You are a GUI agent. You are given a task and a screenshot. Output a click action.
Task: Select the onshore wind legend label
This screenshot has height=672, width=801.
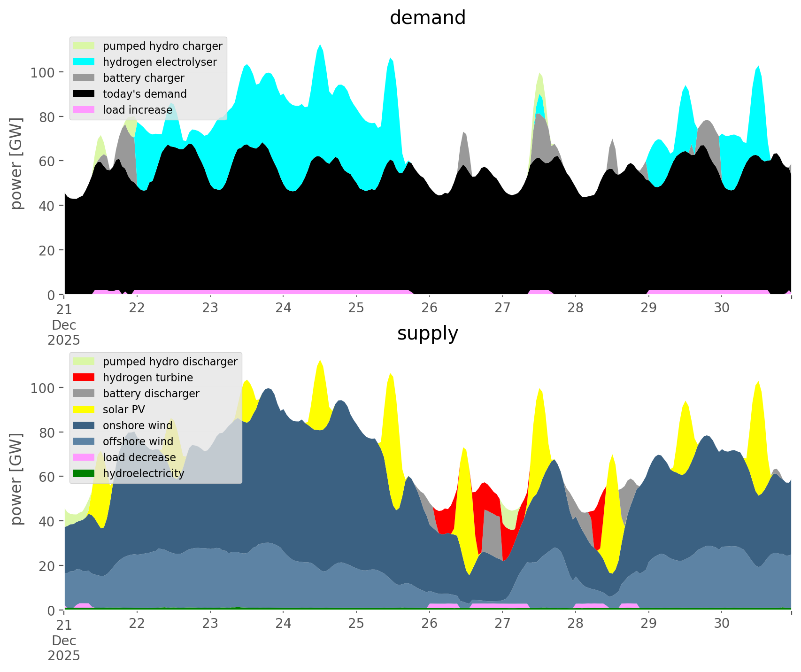[138, 425]
